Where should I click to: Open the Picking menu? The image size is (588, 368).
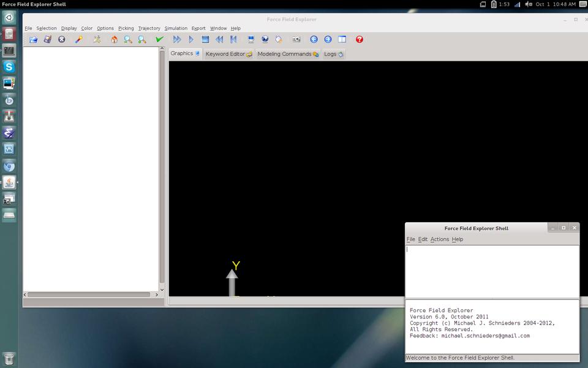(126, 28)
